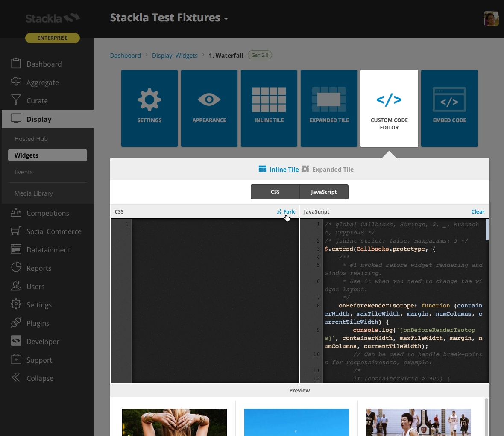This screenshot has width=504, height=436.
Task: Click the Curate funnel icon in sidebar
Action: (16, 100)
